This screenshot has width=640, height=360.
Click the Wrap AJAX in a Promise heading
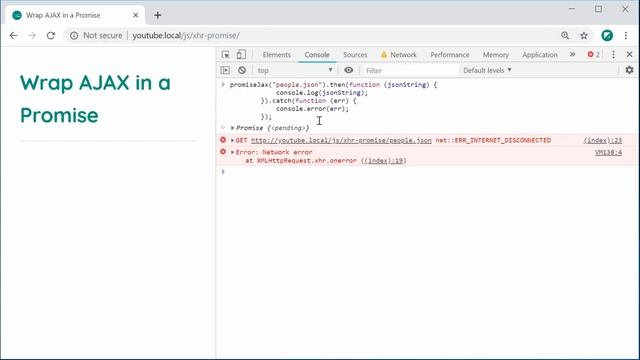tap(95, 99)
